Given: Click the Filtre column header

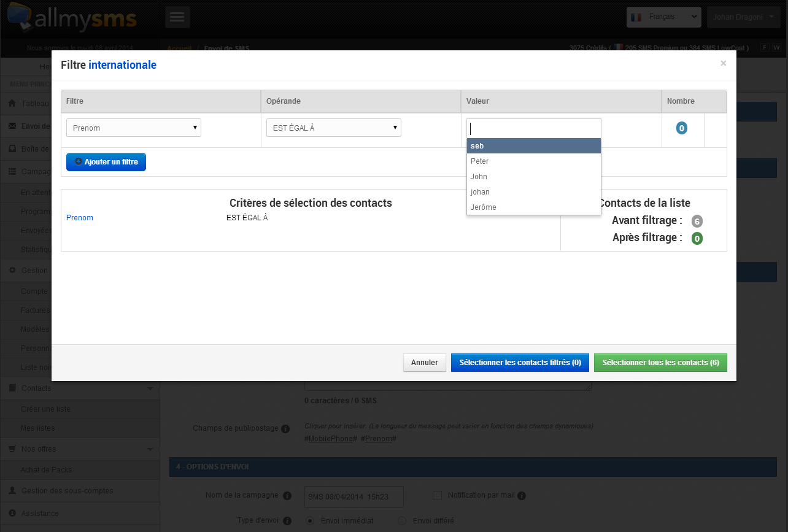Looking at the screenshot, I should tap(161, 101).
